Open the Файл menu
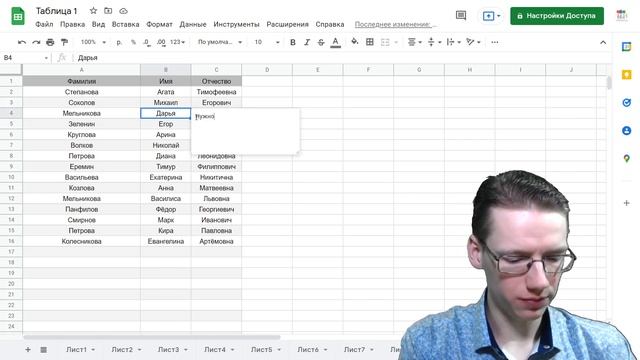The image size is (640, 360). click(x=44, y=24)
